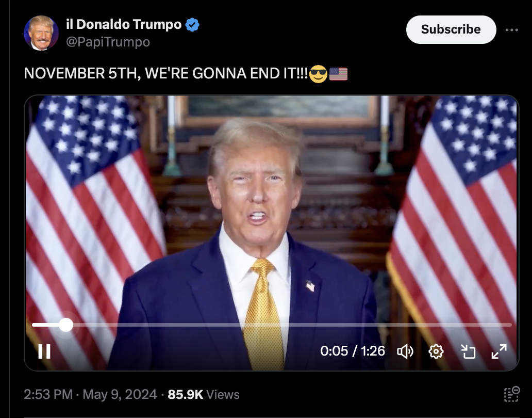Screen dimensions: 532x418
Task: Click the il Donaldo Trumpo display name
Action: pyautogui.click(x=124, y=24)
